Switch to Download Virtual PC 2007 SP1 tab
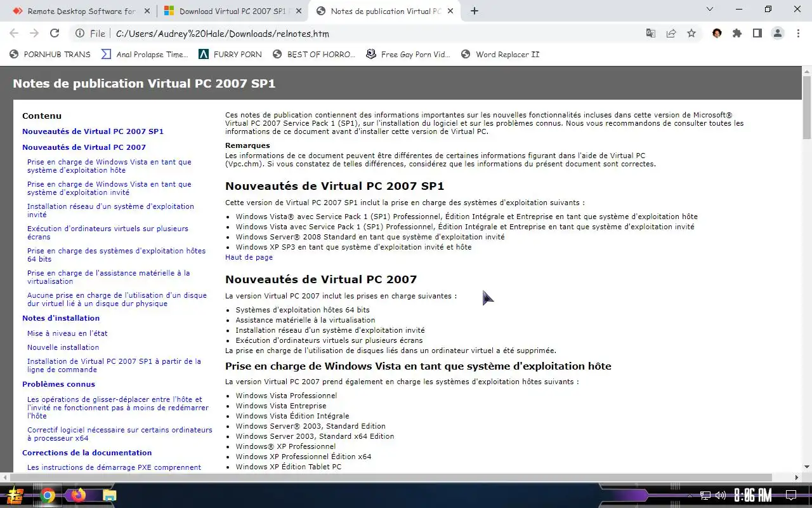This screenshot has height=508, width=812. (232, 11)
